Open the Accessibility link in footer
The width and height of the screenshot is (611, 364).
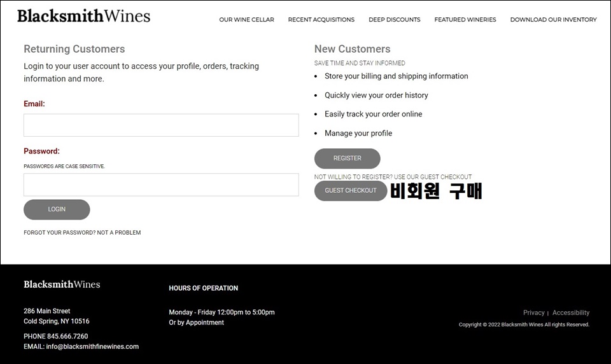click(x=571, y=312)
